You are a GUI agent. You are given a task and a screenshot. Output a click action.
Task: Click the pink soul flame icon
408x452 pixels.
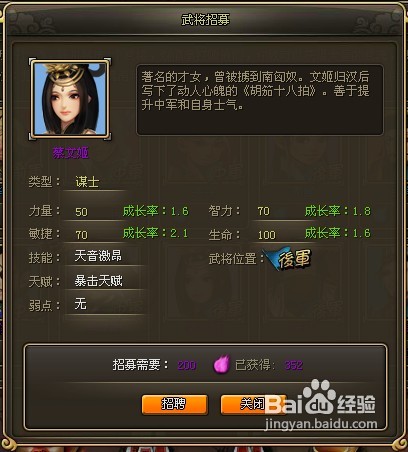222,364
